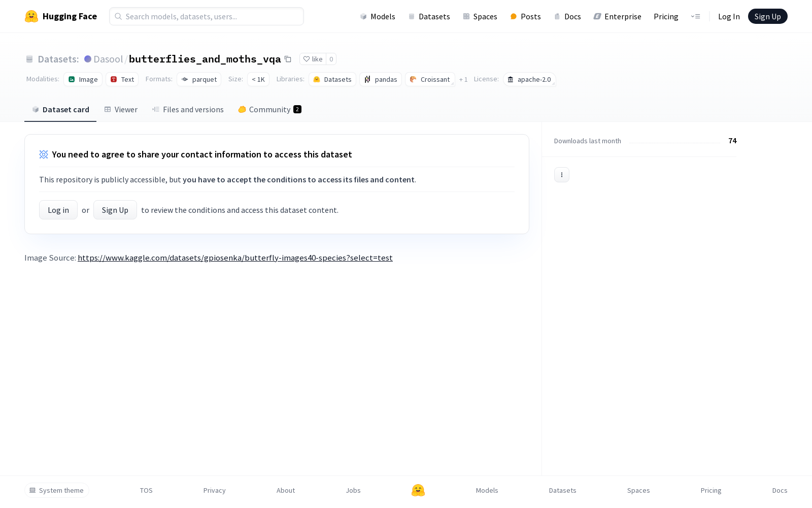Switch to the Dataset card tab
Viewport: 812px width, 508px height.
(60, 109)
